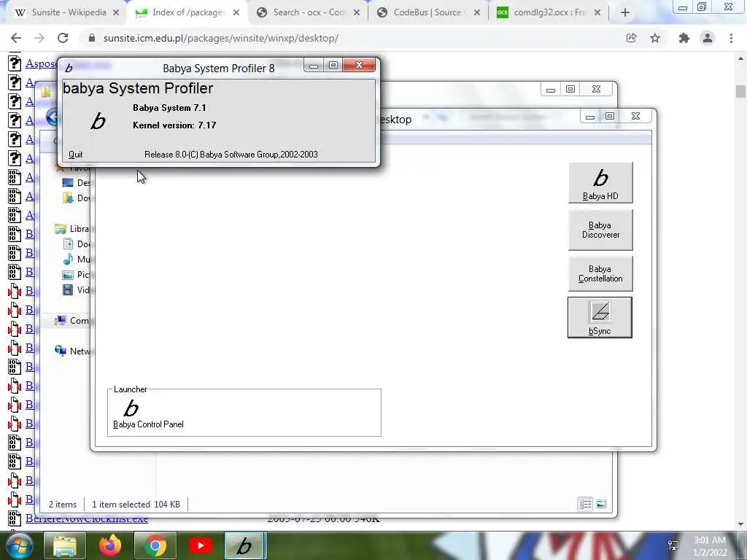Switch to the Search - ocx tab
The image size is (747, 560).
309,12
